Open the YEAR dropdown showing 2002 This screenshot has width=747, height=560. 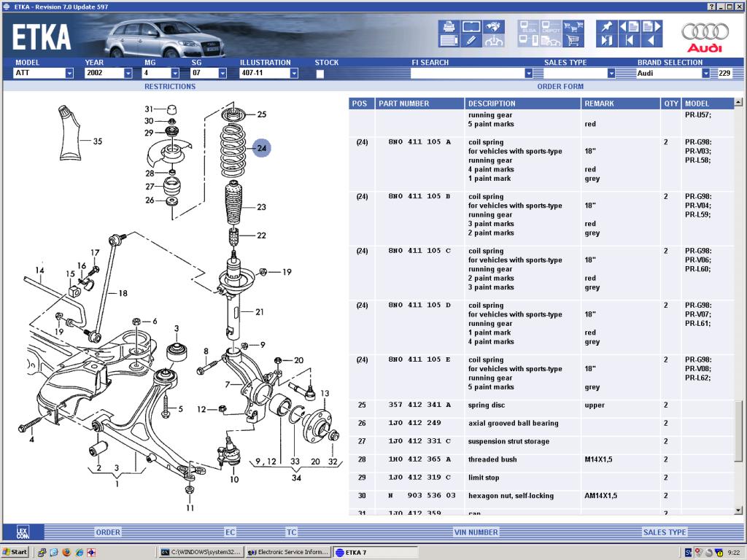[x=128, y=73]
